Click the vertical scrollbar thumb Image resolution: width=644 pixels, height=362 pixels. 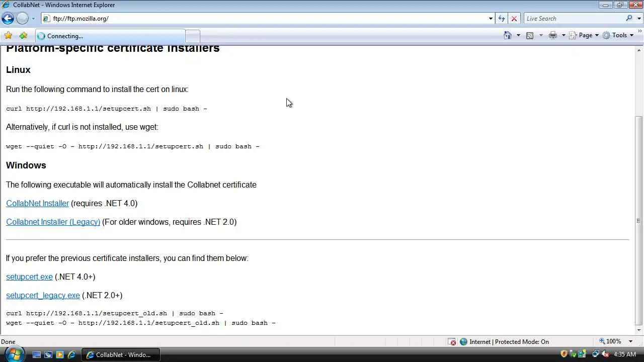639,220
